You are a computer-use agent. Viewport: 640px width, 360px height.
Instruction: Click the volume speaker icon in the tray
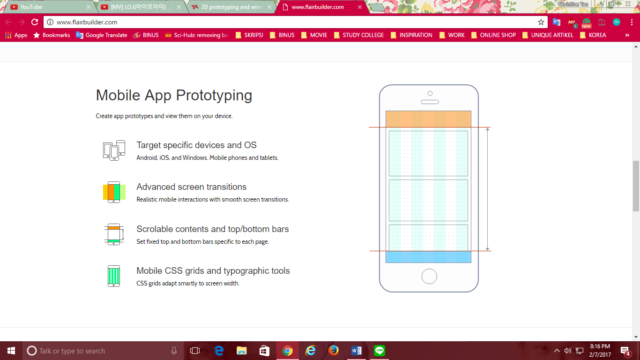(568, 351)
